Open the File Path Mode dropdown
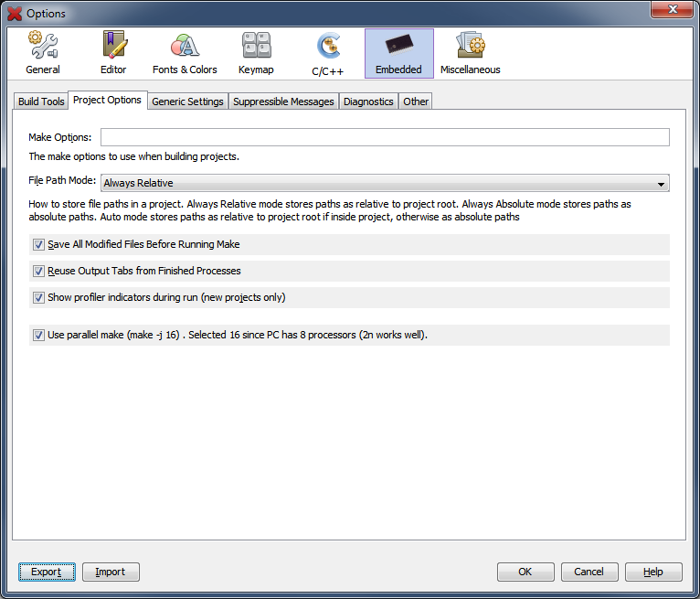 coord(385,183)
